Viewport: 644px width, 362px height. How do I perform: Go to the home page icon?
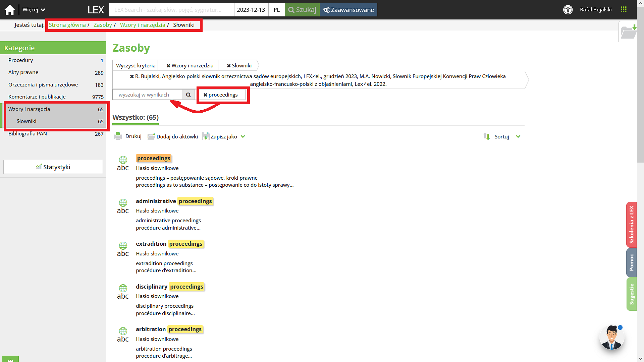pyautogui.click(x=10, y=10)
